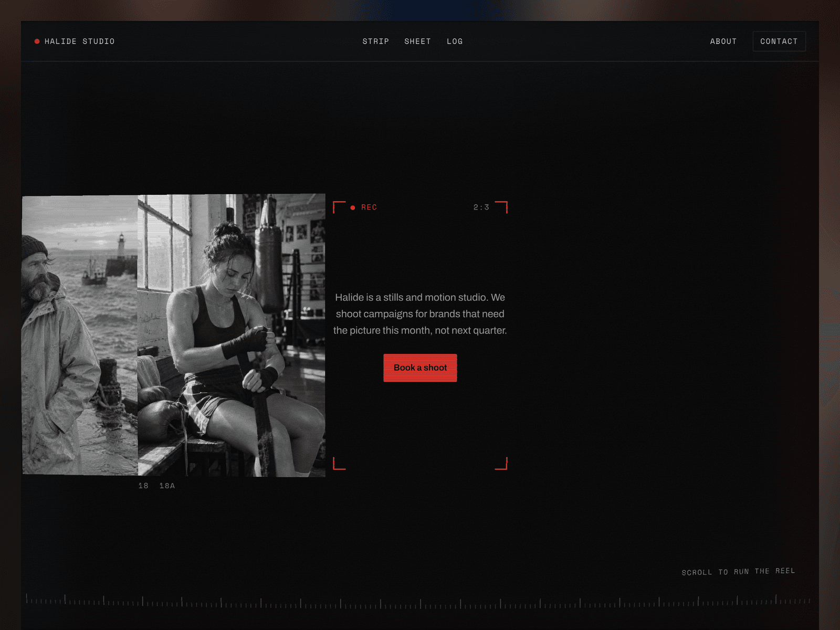
Task: Click the Book a shoot button
Action: (x=420, y=367)
